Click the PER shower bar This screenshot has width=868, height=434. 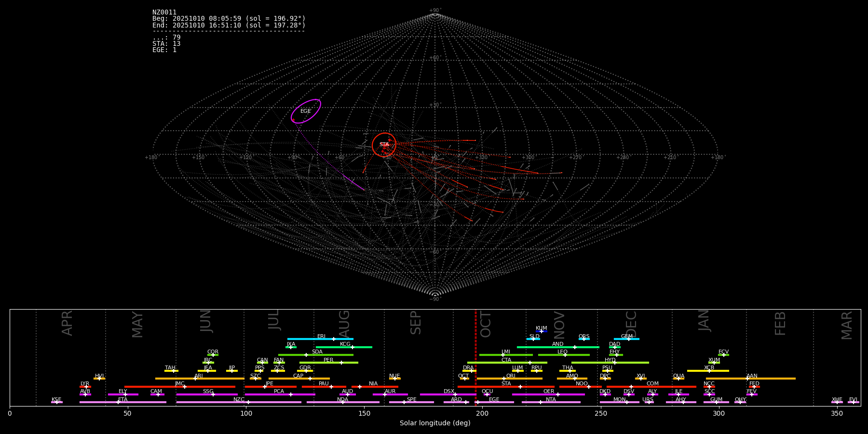coord(329,363)
